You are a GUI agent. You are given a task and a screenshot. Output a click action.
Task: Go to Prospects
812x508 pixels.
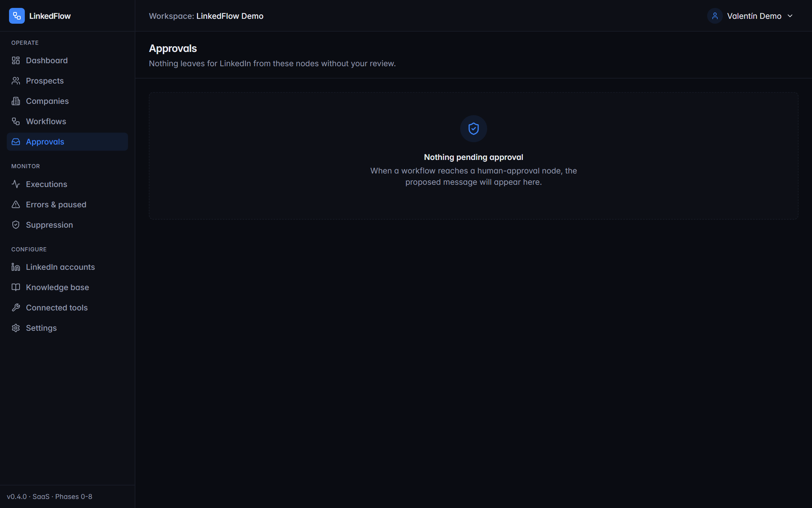[67, 81]
